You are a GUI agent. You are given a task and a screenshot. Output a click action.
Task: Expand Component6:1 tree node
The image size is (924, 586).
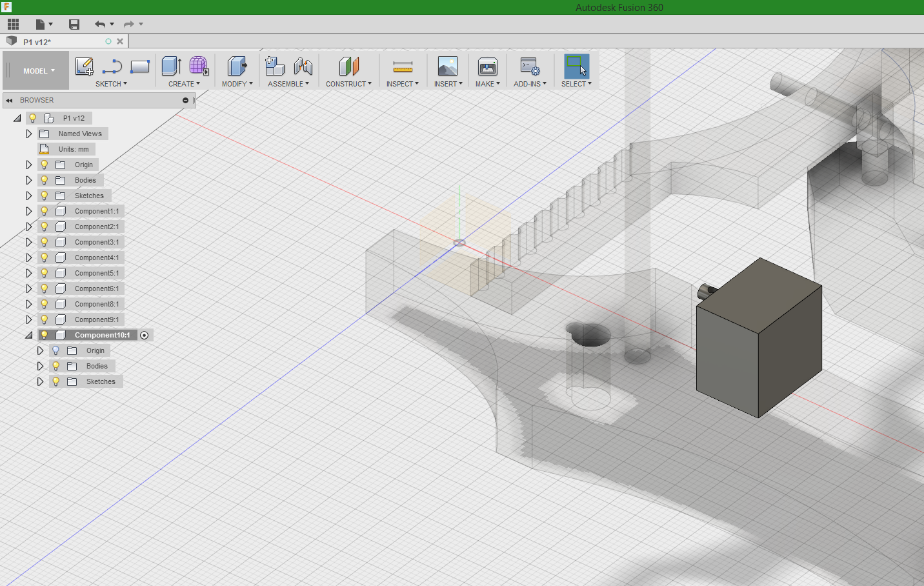pos(28,288)
